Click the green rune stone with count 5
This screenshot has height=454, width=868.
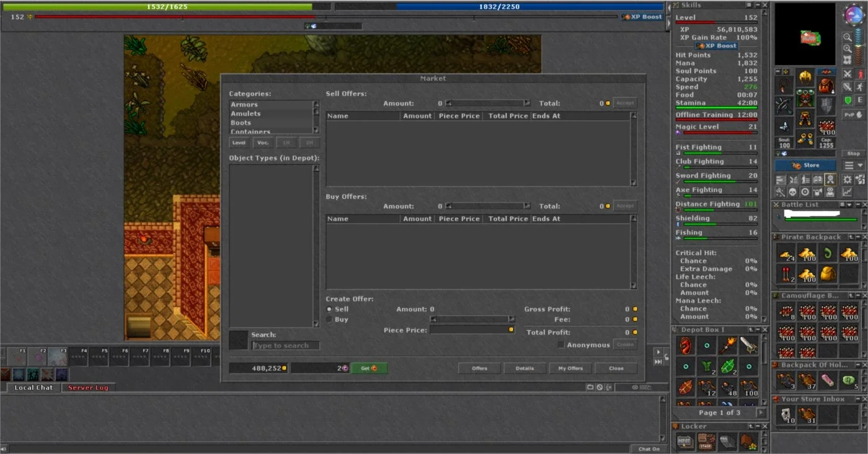849,380
